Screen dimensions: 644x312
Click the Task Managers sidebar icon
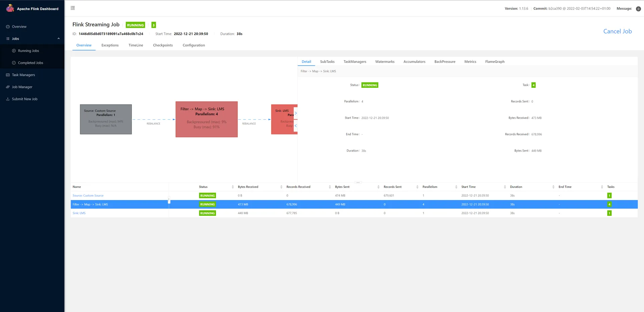tap(8, 75)
